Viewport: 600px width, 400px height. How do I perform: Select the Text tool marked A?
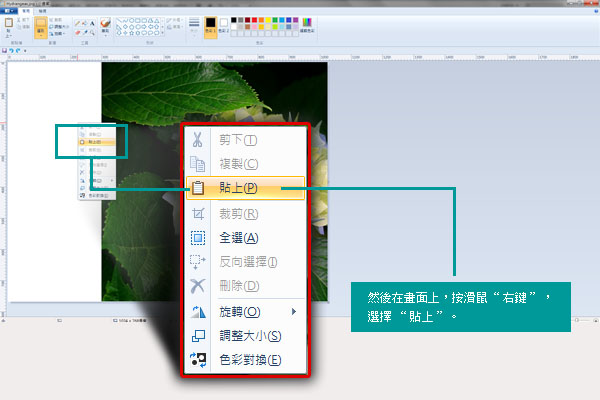(92, 23)
